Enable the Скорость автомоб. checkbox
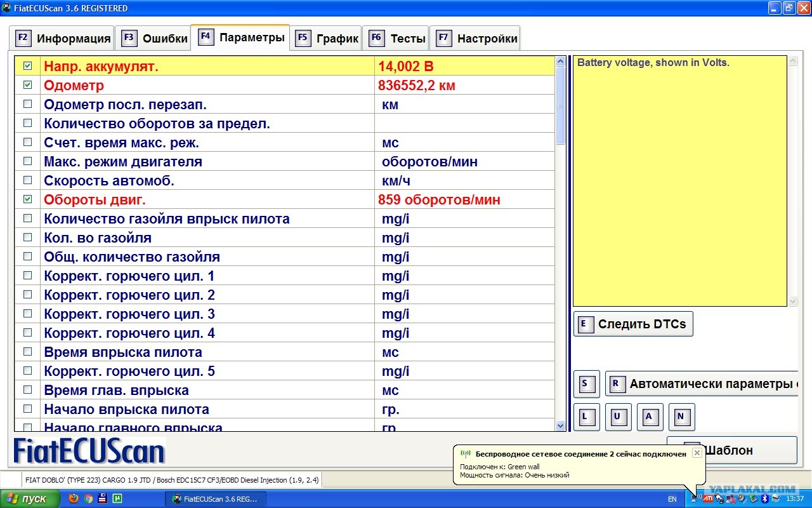Viewport: 812px width, 508px height. click(x=27, y=180)
